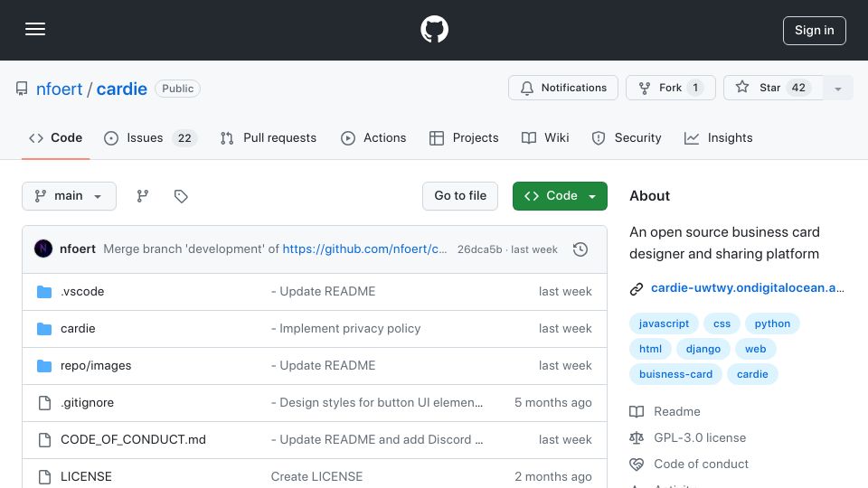
Task: Click the heart icon next to Code of conduct
Action: click(637, 464)
